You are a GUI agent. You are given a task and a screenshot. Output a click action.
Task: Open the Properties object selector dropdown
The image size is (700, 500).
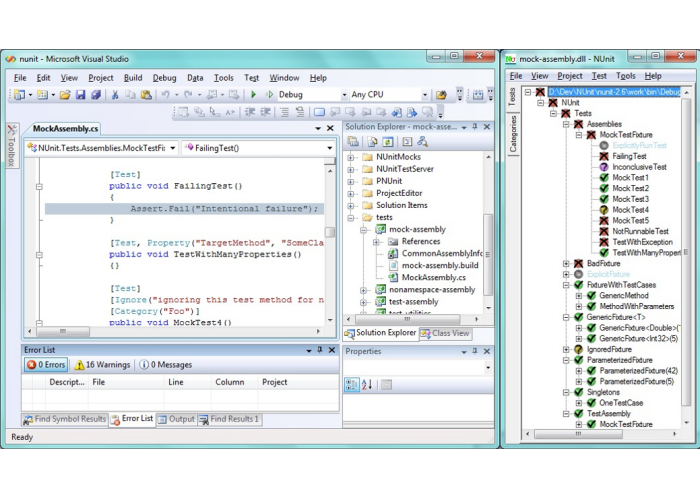click(x=488, y=367)
